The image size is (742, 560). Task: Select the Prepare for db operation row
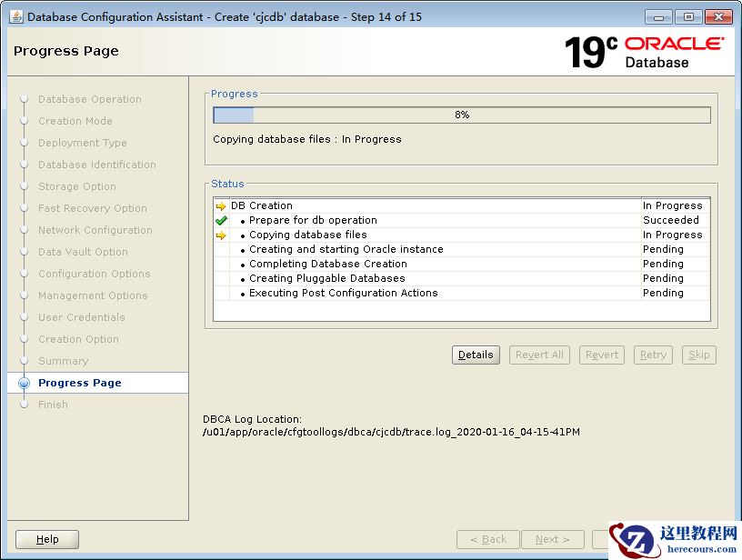pyautogui.click(x=462, y=220)
